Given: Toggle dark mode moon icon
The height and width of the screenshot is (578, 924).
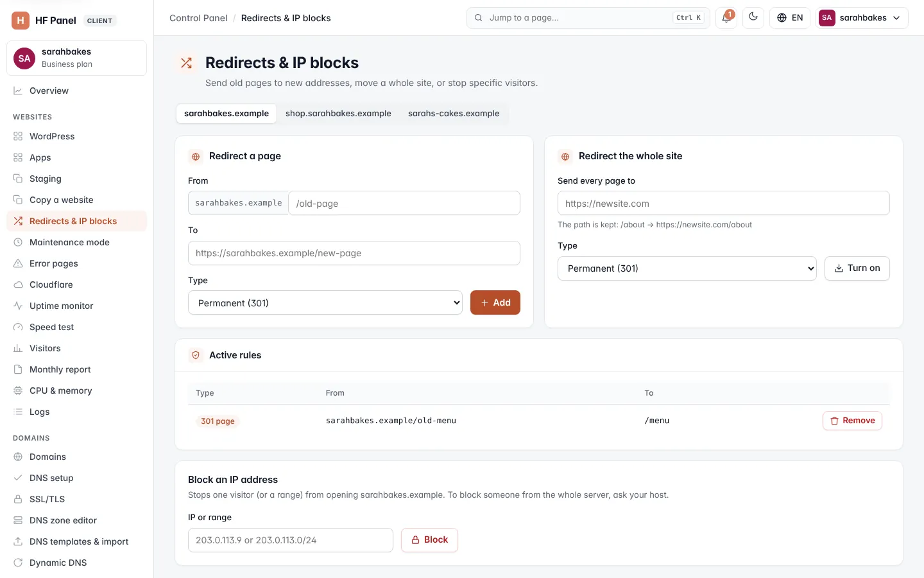Looking at the screenshot, I should click(x=753, y=18).
